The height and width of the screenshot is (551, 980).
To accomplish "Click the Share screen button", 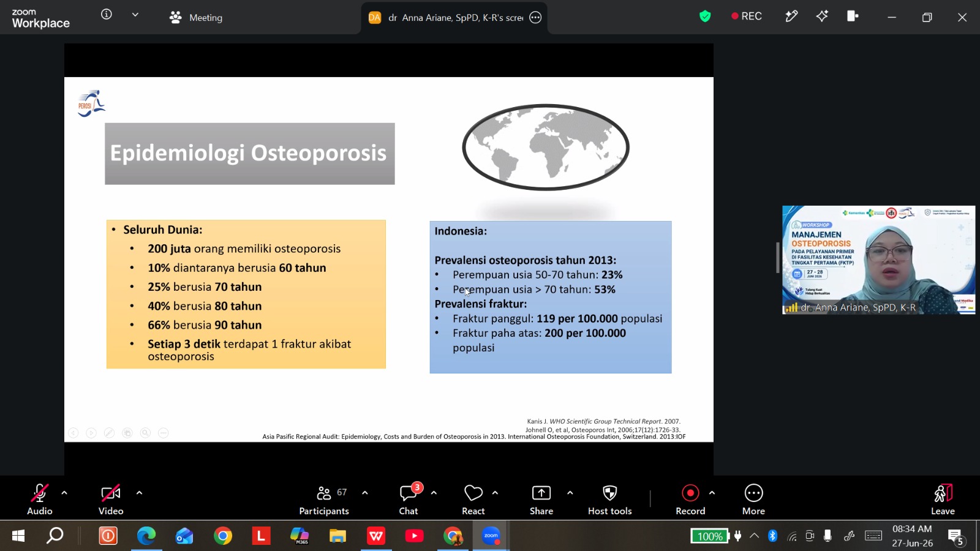I will coord(541,500).
